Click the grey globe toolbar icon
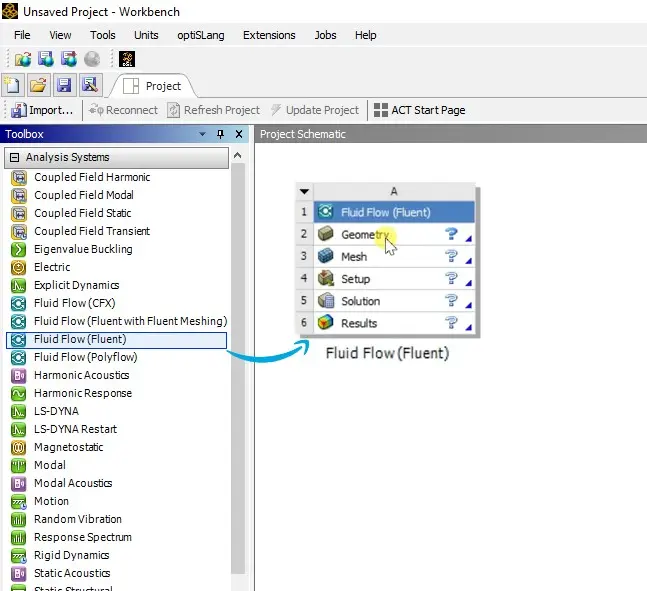The image size is (647, 591). click(x=92, y=59)
